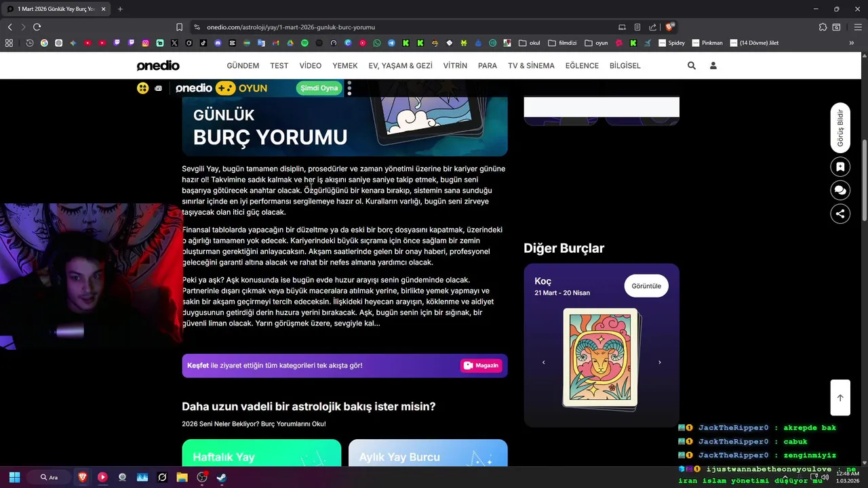Open the Spidey bookmark

click(x=671, y=43)
